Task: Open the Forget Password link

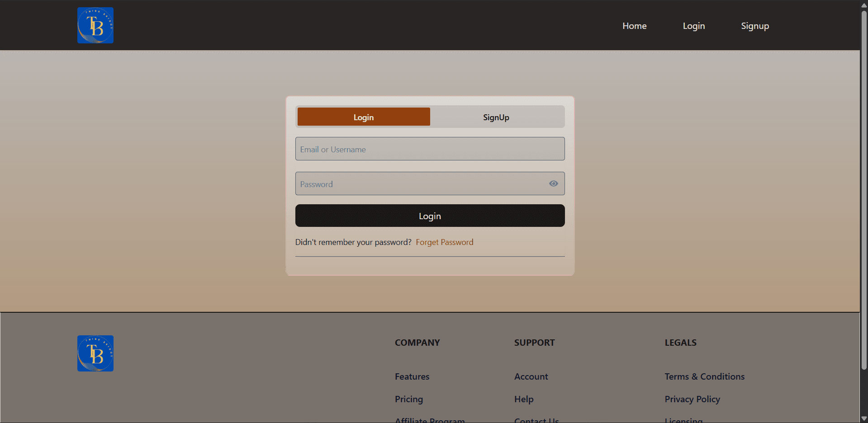Action: [444, 242]
